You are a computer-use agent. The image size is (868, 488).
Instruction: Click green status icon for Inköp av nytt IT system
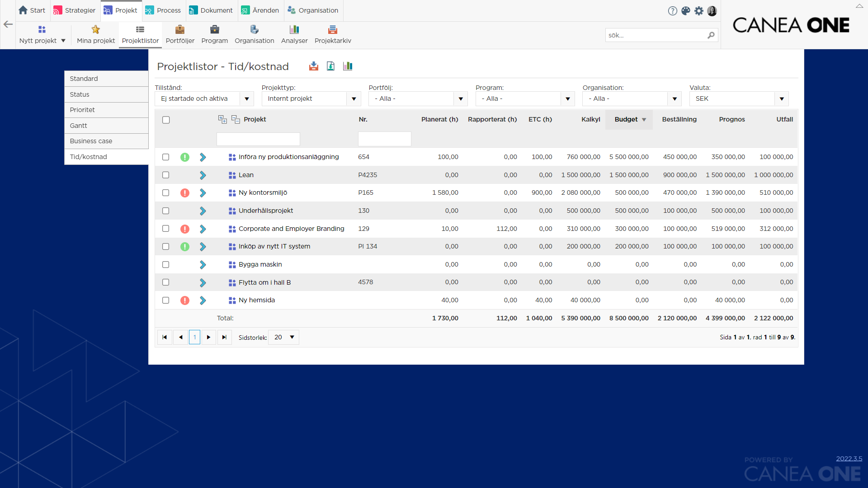point(185,247)
